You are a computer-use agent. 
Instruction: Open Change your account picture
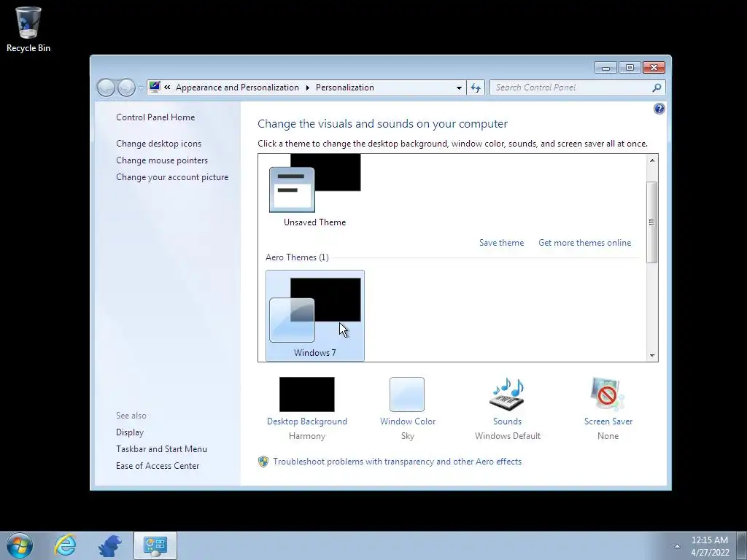coord(172,177)
